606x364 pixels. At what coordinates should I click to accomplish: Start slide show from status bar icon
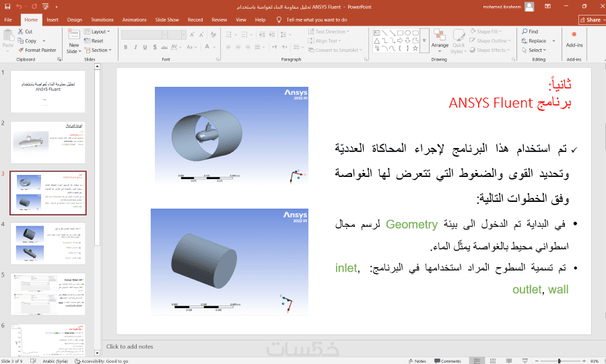[x=525, y=361]
